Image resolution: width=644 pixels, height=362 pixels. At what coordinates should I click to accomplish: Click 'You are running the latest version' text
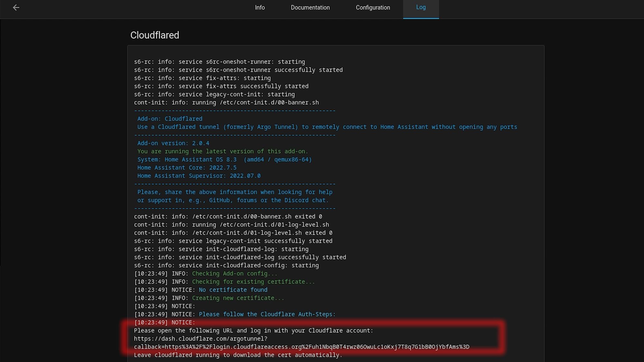click(223, 151)
